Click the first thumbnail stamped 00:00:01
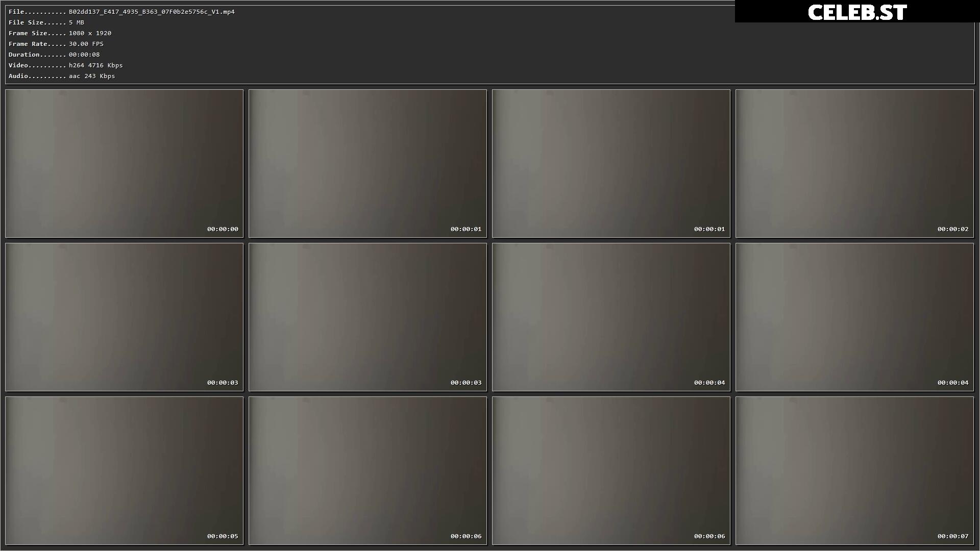This screenshot has height=551, width=980. [367, 163]
